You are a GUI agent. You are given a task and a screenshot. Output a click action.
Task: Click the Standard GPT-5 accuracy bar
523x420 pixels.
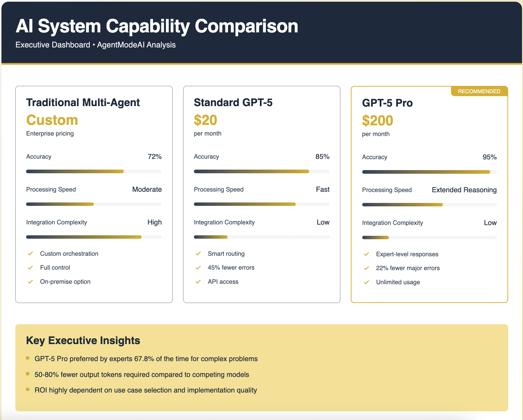pos(262,171)
